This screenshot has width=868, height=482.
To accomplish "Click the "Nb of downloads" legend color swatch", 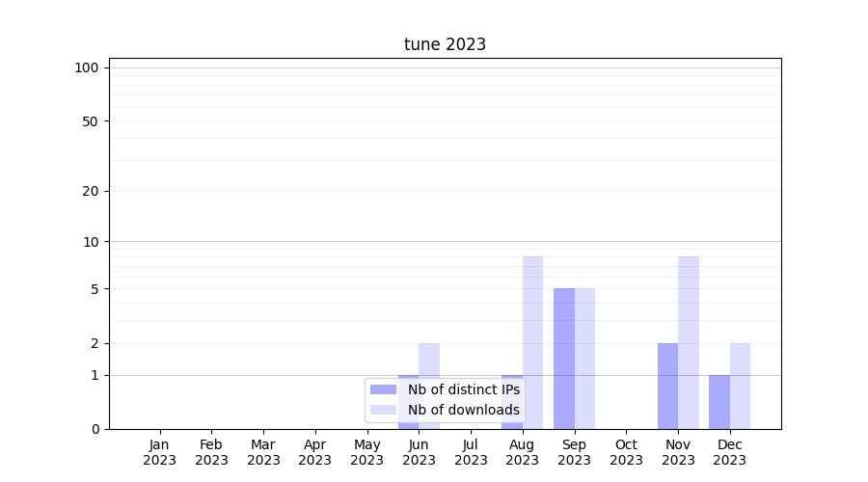I will point(383,410).
